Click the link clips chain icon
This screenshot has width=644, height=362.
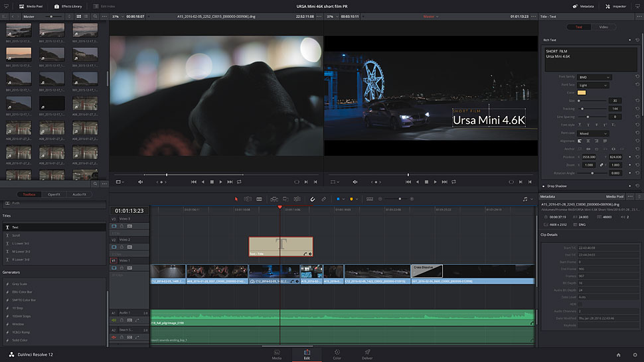[x=324, y=199]
